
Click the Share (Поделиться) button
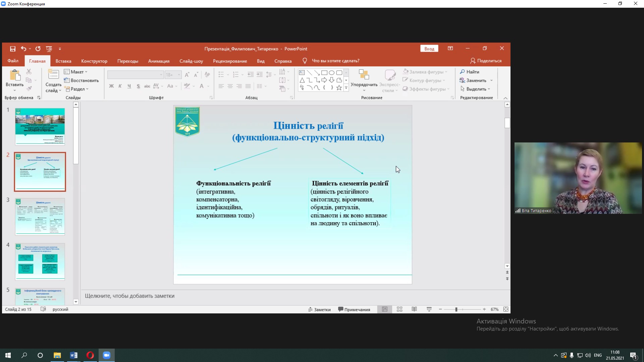486,61
